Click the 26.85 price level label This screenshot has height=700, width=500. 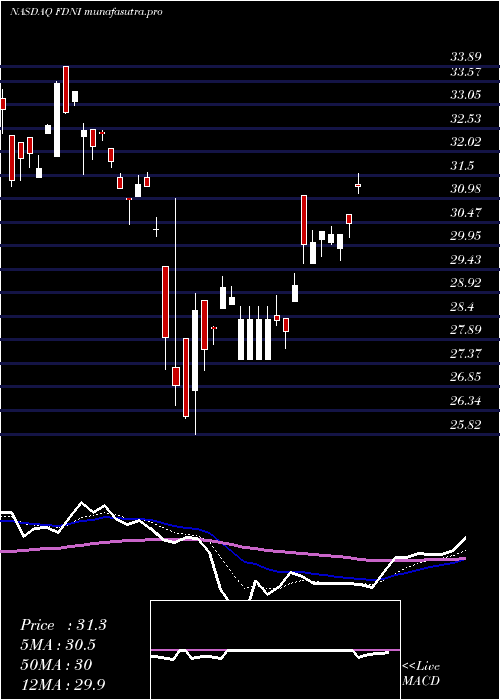(x=466, y=377)
